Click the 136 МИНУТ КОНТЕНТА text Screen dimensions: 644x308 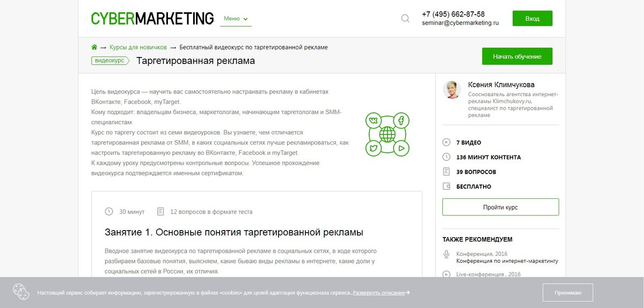tap(488, 157)
